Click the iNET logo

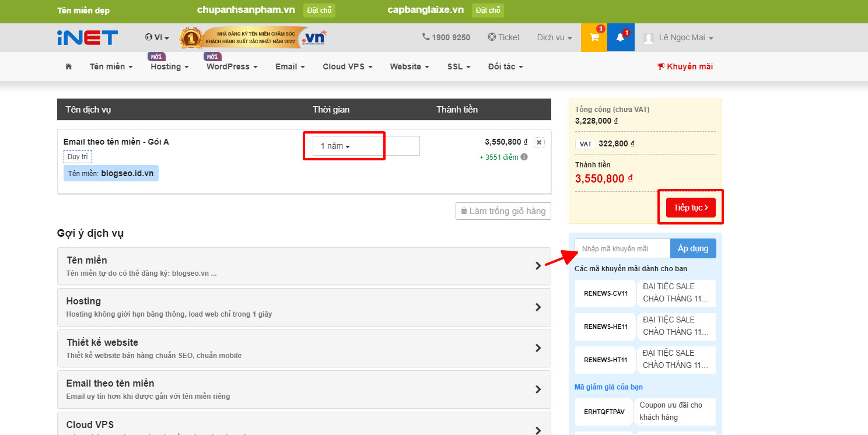pos(87,37)
